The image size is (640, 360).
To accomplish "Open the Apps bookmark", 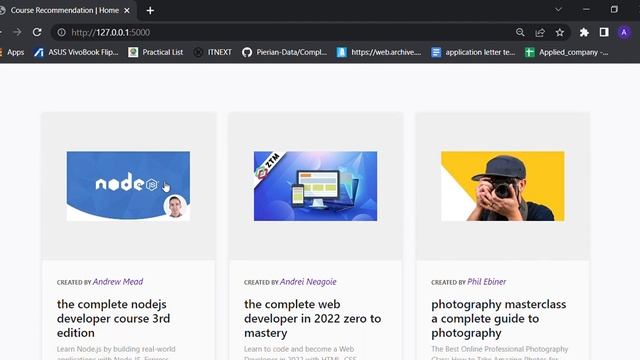I will click(12, 52).
